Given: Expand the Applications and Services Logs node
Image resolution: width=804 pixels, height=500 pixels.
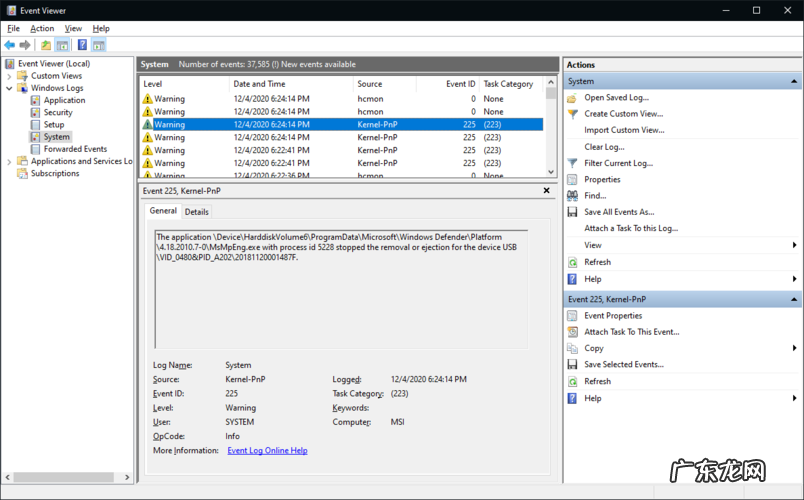Looking at the screenshot, I should (10, 161).
